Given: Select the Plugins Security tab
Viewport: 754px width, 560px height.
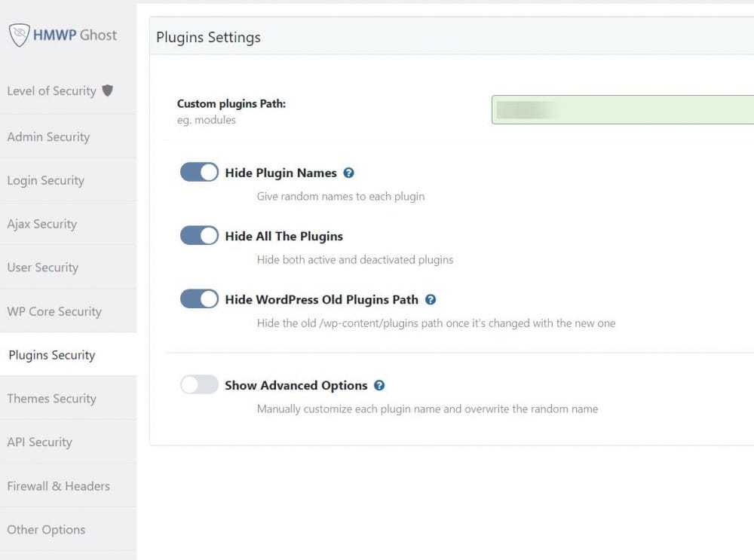Looking at the screenshot, I should (x=50, y=355).
